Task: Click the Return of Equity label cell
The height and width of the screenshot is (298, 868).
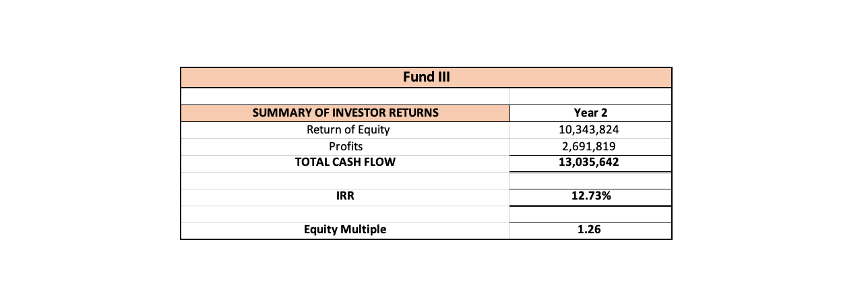Action: coord(345,129)
